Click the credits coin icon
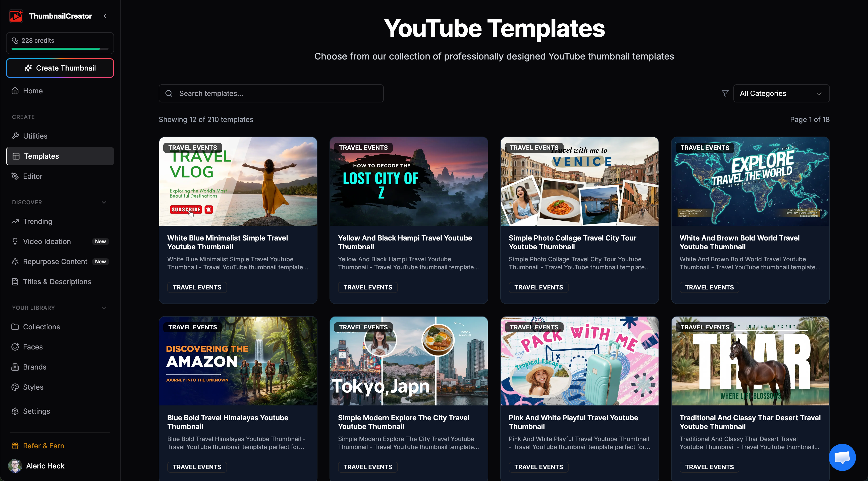 pyautogui.click(x=15, y=40)
